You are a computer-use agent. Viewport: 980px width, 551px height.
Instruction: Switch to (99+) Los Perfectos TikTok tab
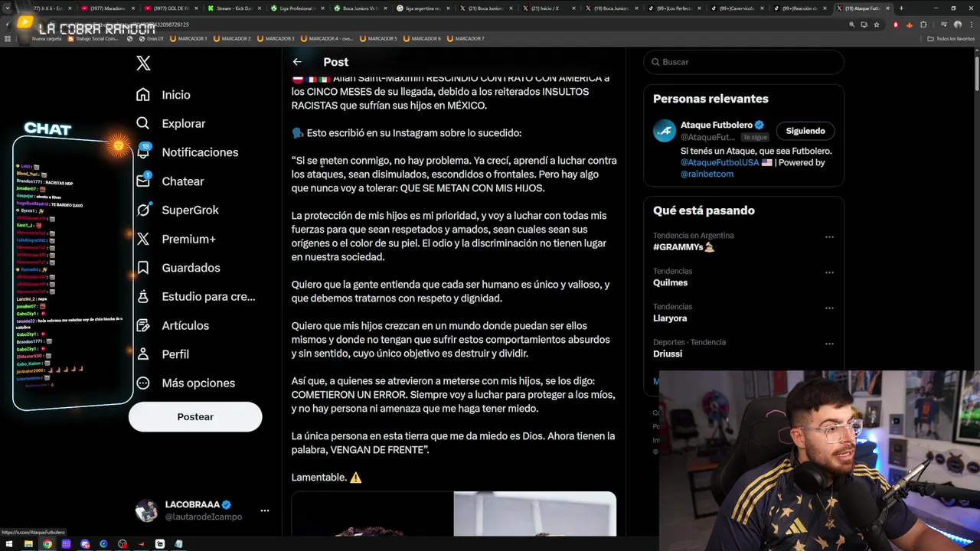[x=675, y=8]
